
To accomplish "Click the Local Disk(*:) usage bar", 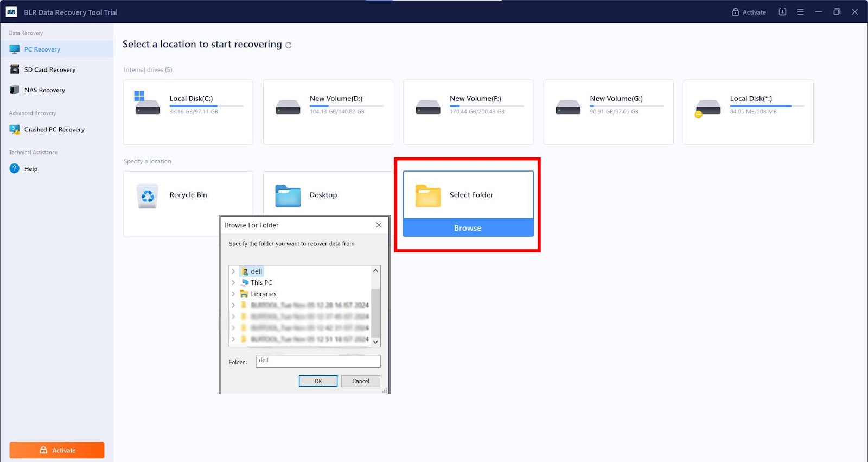I will pos(767,106).
